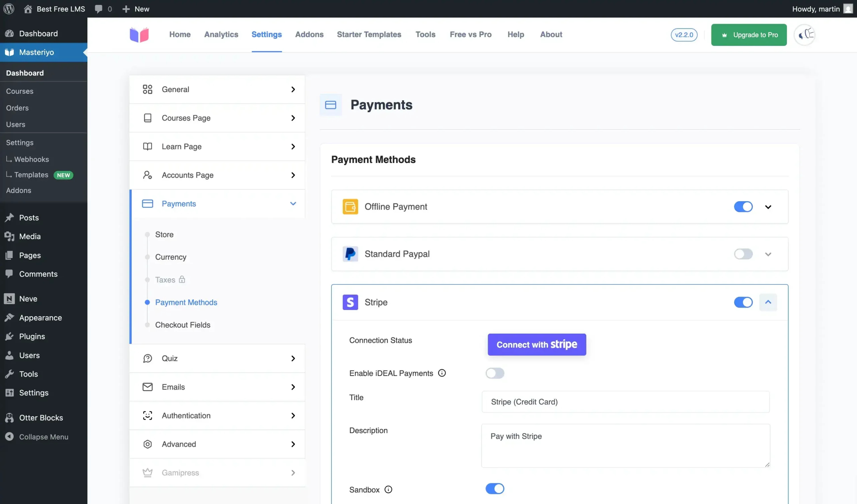The width and height of the screenshot is (857, 504).
Task: Open the Checkout Fields sub-item
Action: [x=183, y=324]
